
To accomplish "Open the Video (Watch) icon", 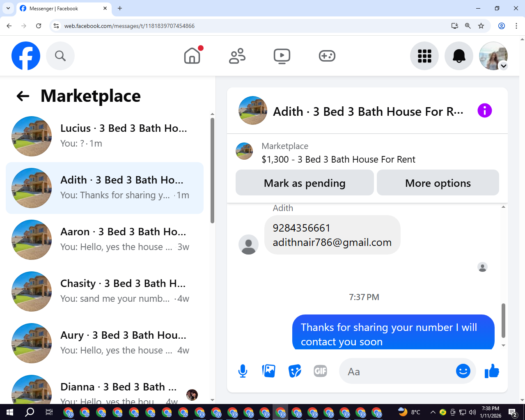I will 282,56.
